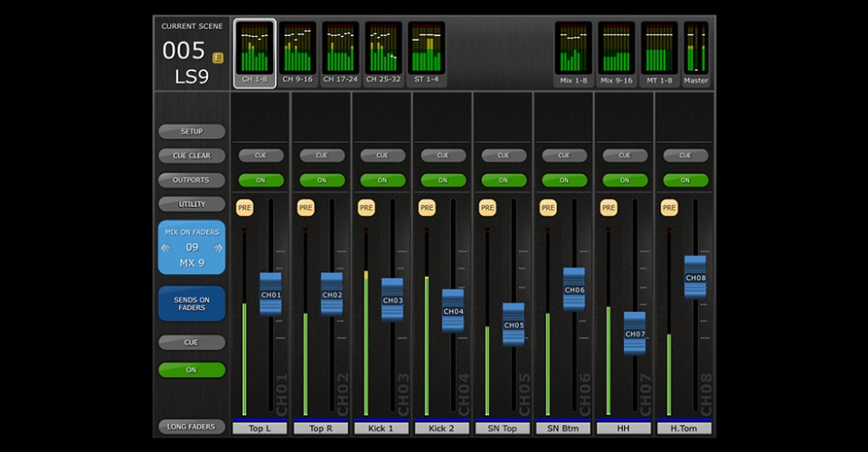Select the Top L channel name label

(260, 428)
